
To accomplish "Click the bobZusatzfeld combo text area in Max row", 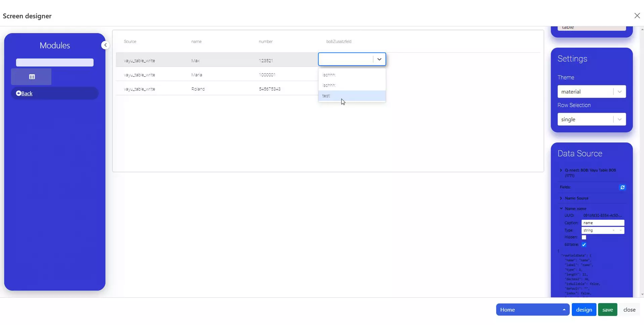I will 346,59.
